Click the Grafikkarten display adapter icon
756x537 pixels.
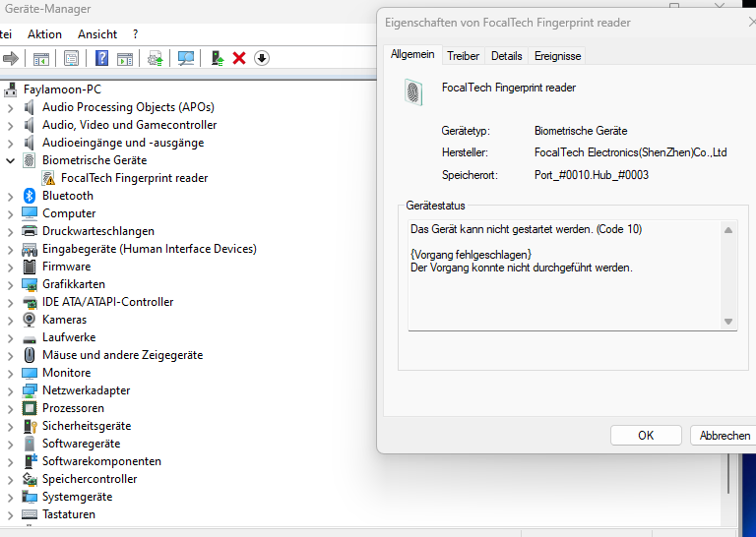30,284
